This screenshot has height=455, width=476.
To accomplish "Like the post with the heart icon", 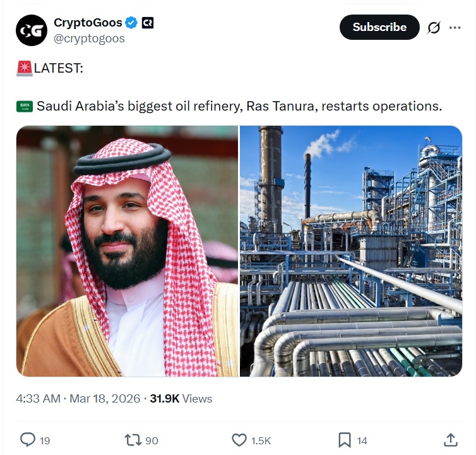I will [239, 440].
